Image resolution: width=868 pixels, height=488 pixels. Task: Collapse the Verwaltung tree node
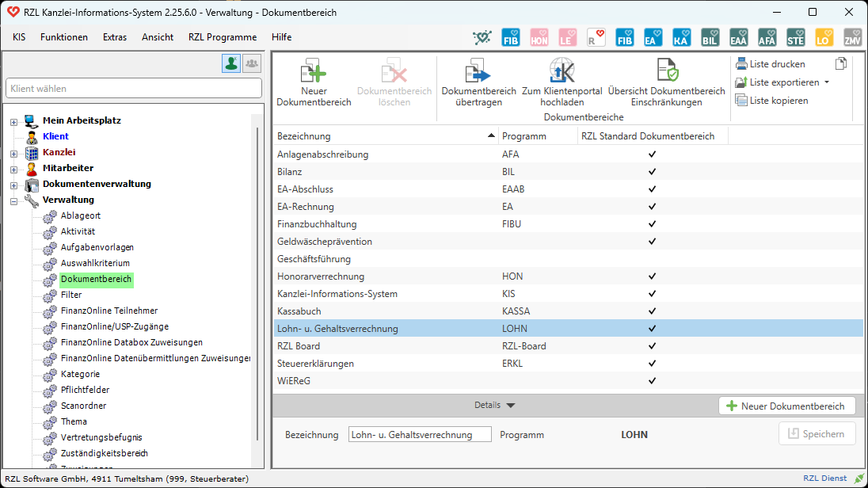pyautogui.click(x=13, y=200)
